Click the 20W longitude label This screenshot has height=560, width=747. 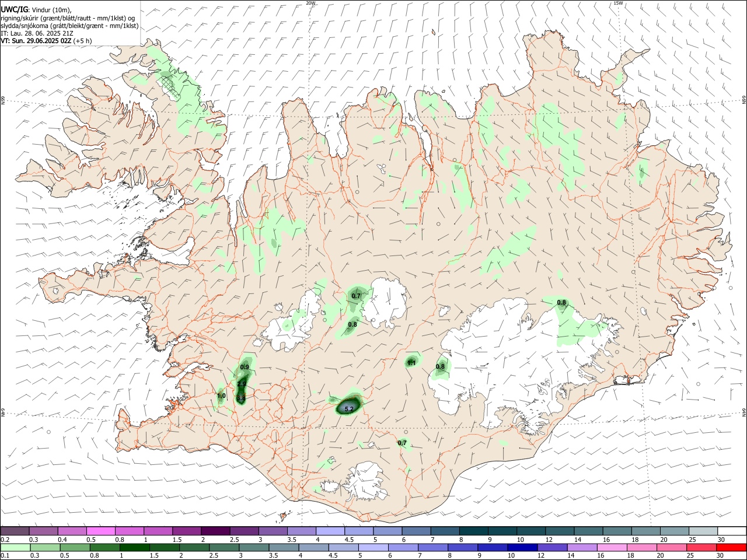310,3
